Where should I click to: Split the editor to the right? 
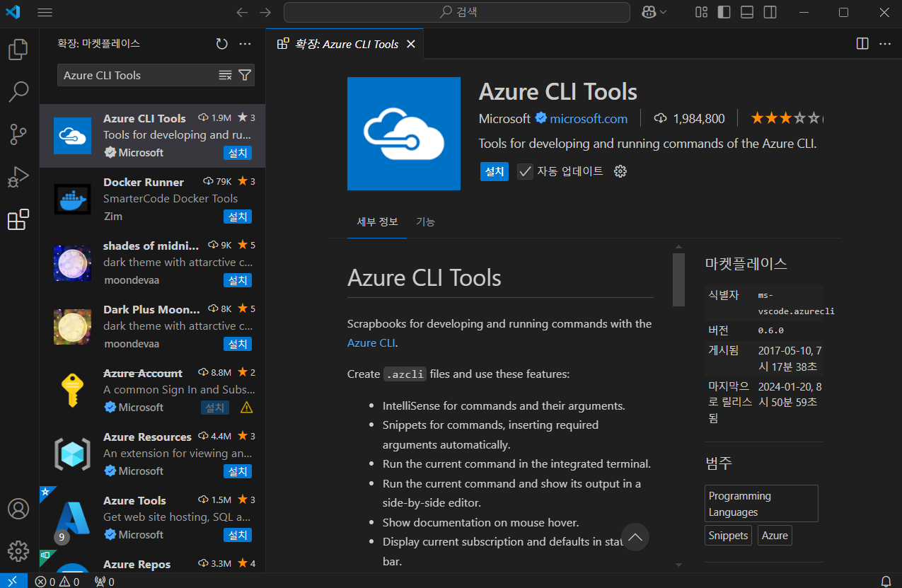click(862, 44)
